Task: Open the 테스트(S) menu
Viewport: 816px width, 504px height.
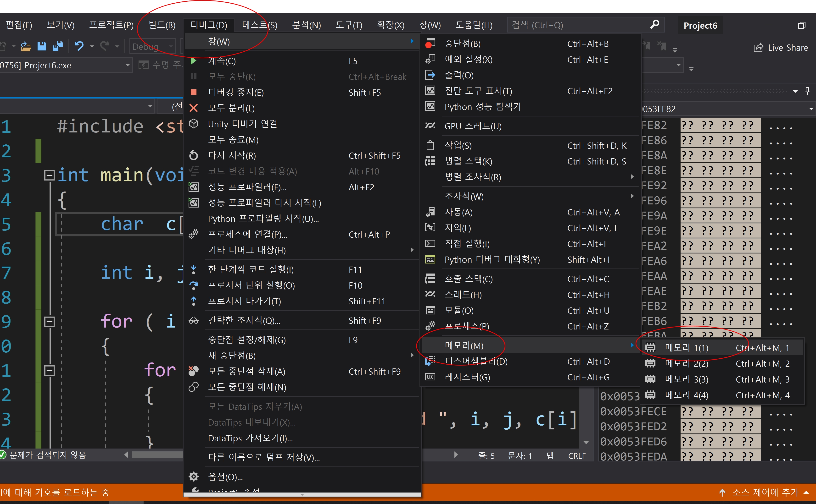Action: [x=260, y=25]
